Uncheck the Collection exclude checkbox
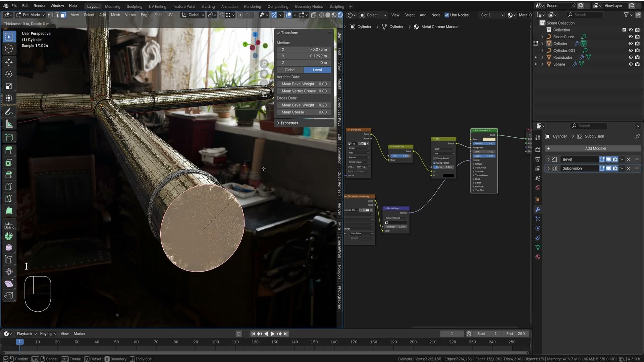Screen dimensions: 644x362 coord(624,30)
